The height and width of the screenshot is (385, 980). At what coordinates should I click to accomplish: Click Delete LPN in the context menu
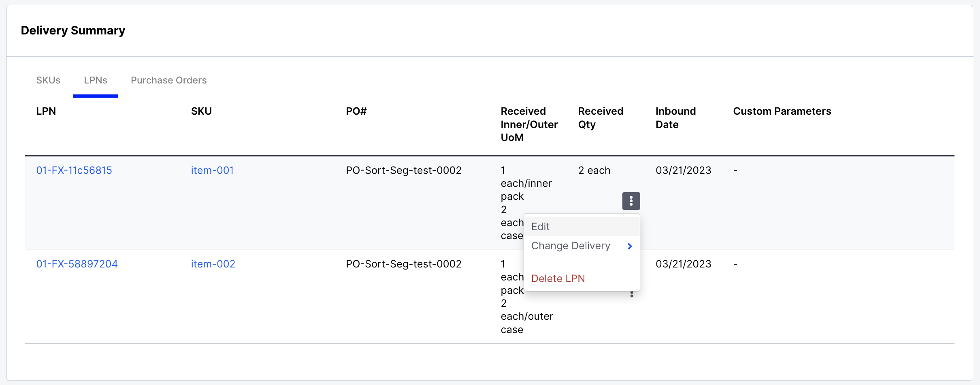[x=558, y=278]
